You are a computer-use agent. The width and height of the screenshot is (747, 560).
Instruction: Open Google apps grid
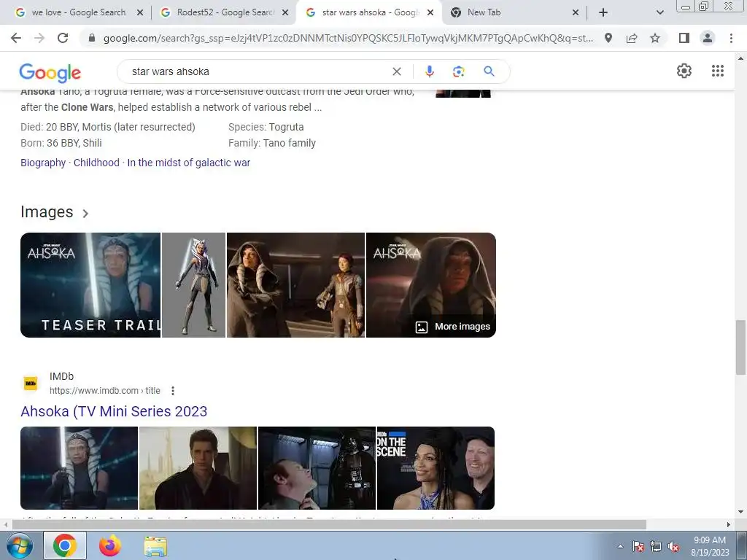coord(718,71)
